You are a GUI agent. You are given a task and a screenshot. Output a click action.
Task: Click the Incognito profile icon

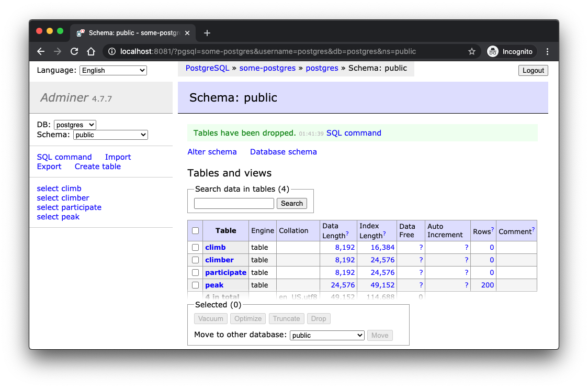(492, 51)
